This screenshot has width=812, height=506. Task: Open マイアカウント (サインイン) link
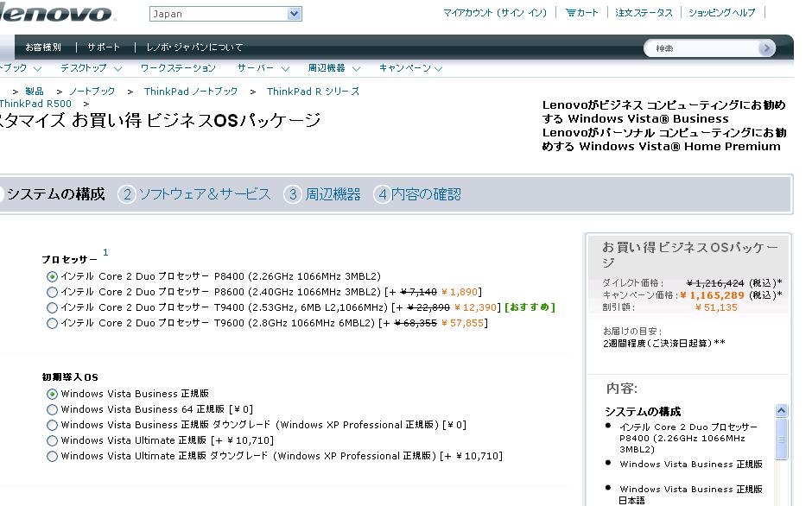(495, 12)
